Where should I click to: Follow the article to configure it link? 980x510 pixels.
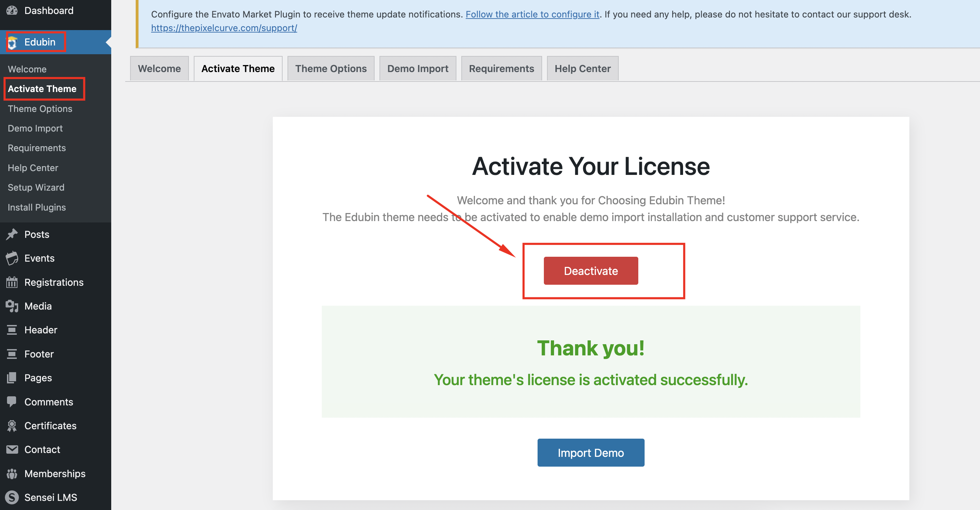click(532, 14)
